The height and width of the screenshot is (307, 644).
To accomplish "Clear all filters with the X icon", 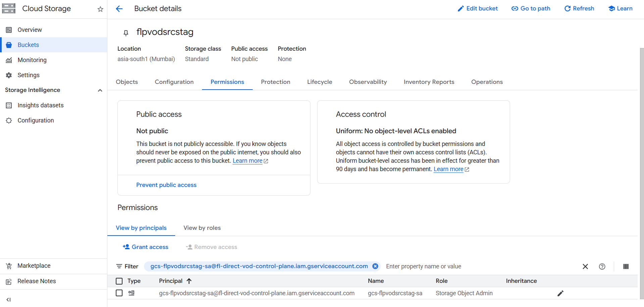I will coord(585,266).
